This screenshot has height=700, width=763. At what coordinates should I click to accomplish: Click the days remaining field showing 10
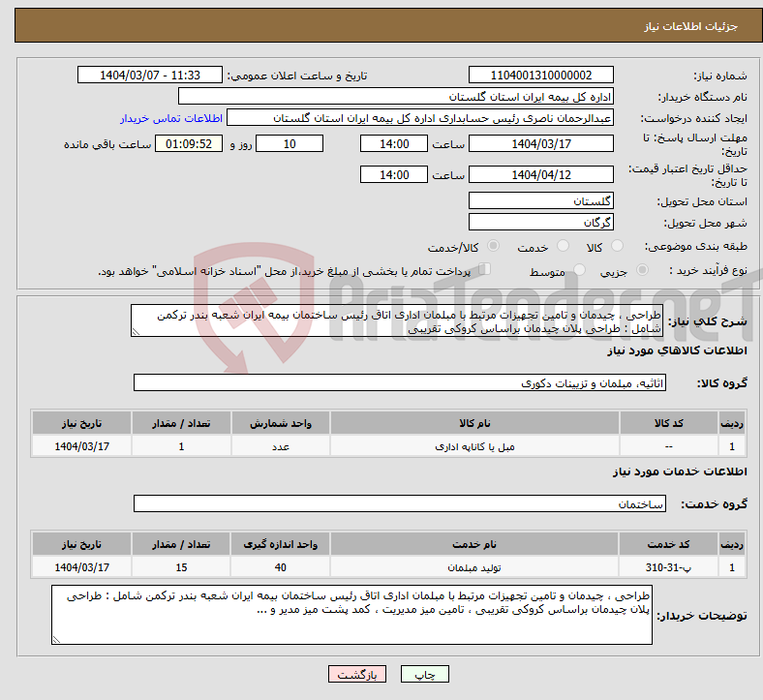tap(290, 144)
